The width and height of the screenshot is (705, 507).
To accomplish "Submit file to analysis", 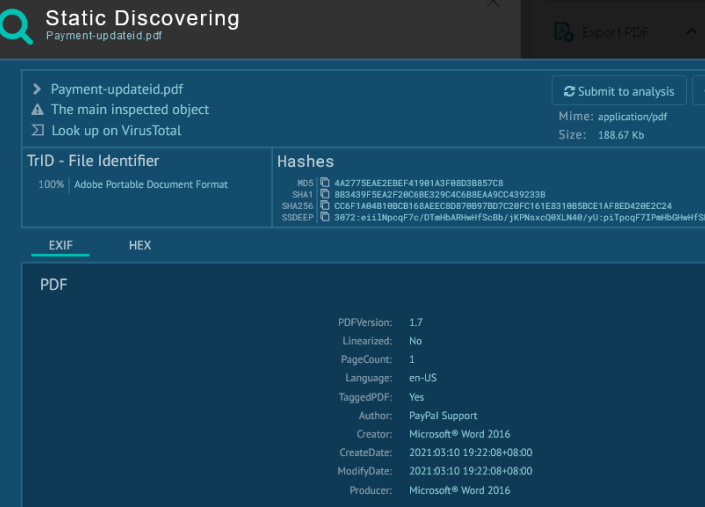I will [x=619, y=91].
